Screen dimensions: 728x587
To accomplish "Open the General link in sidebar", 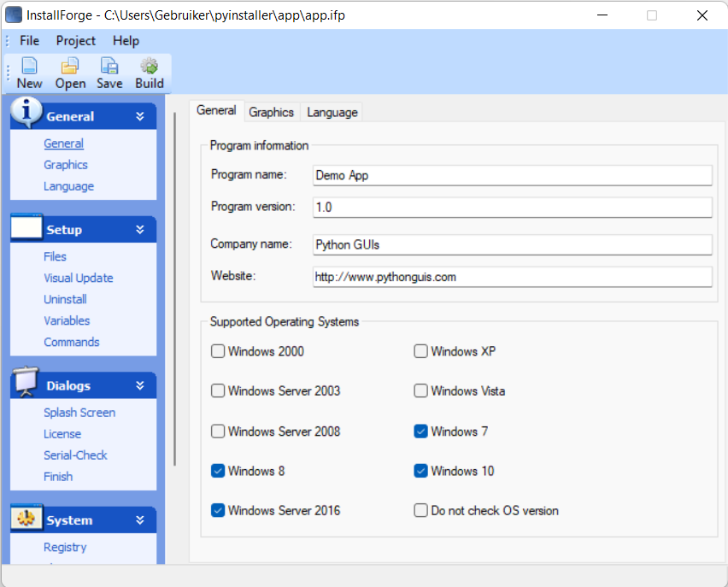I will tap(63, 144).
